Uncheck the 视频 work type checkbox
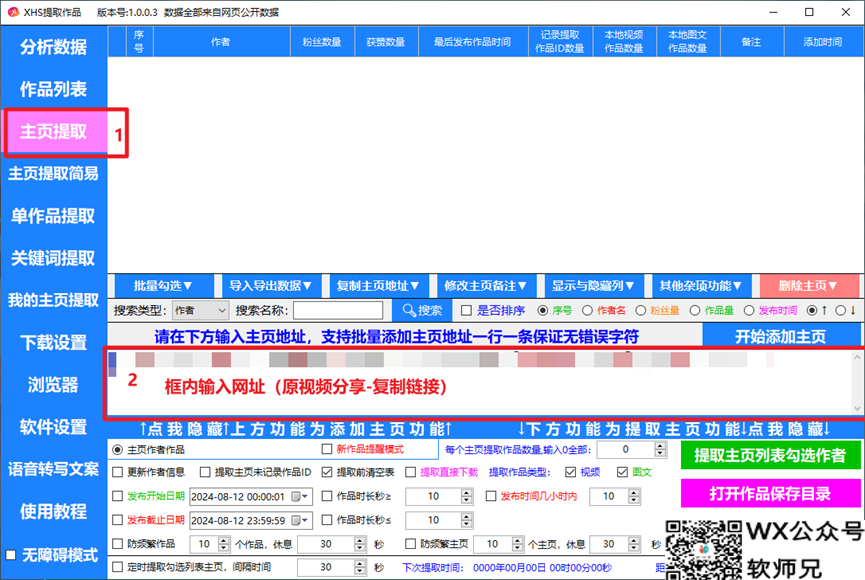The height and width of the screenshot is (580, 865). point(571,472)
